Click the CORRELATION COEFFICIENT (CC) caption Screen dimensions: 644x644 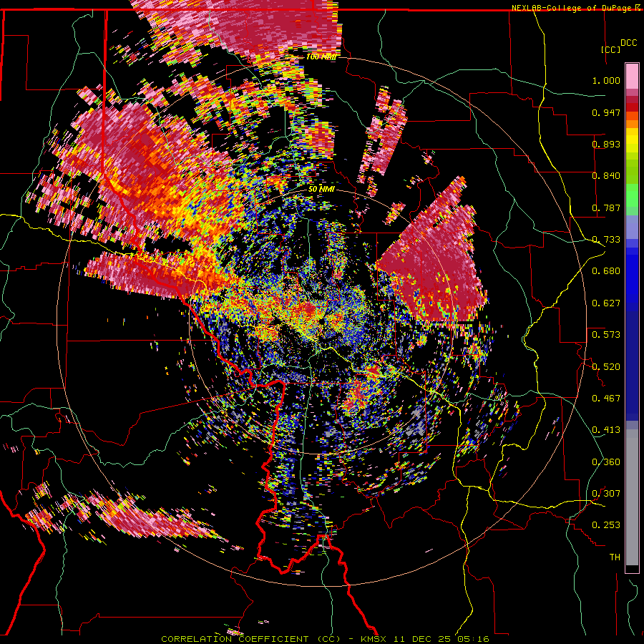point(250,639)
